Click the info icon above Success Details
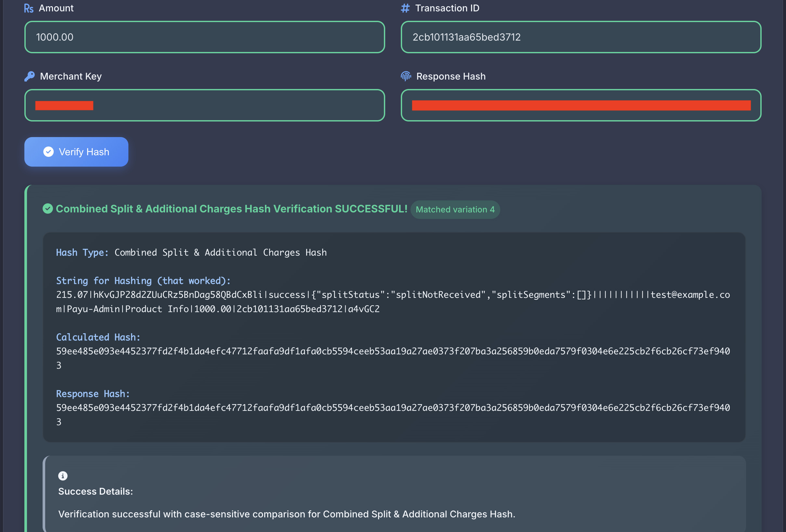 point(63,476)
